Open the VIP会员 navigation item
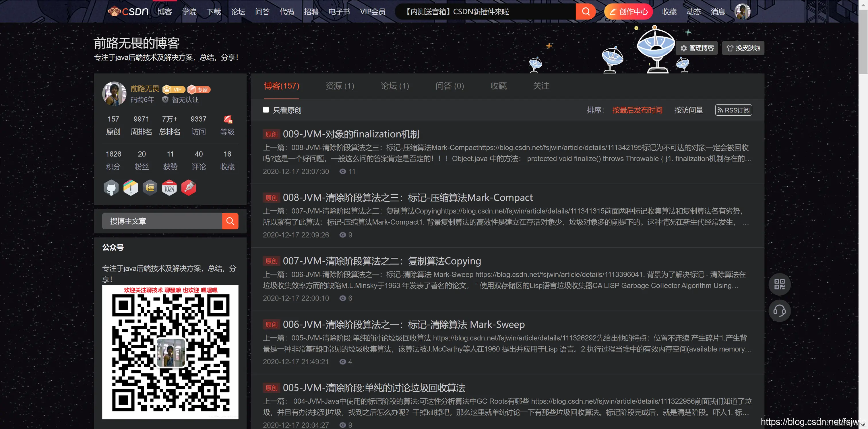This screenshot has height=429, width=868. pos(373,11)
